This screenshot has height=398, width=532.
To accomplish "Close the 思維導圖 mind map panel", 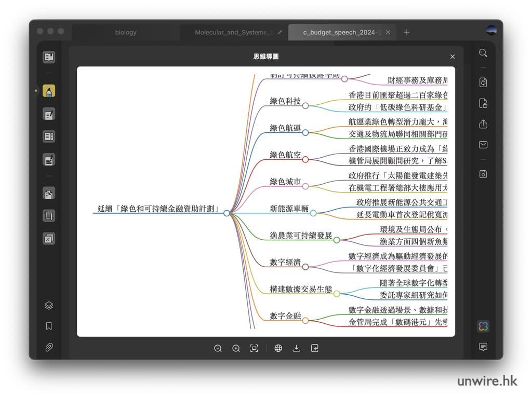I will pos(453,57).
